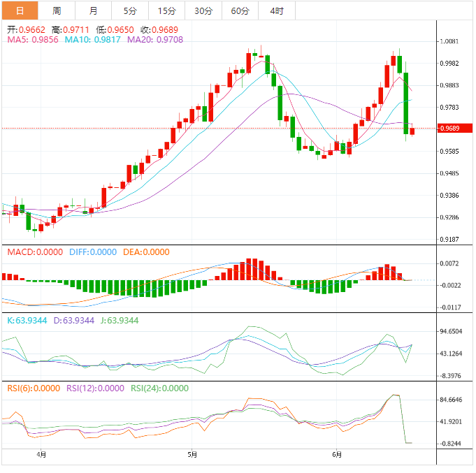The height and width of the screenshot is (473, 476).
Task: Click the 84.6646 RSI axis label
Action: click(451, 400)
